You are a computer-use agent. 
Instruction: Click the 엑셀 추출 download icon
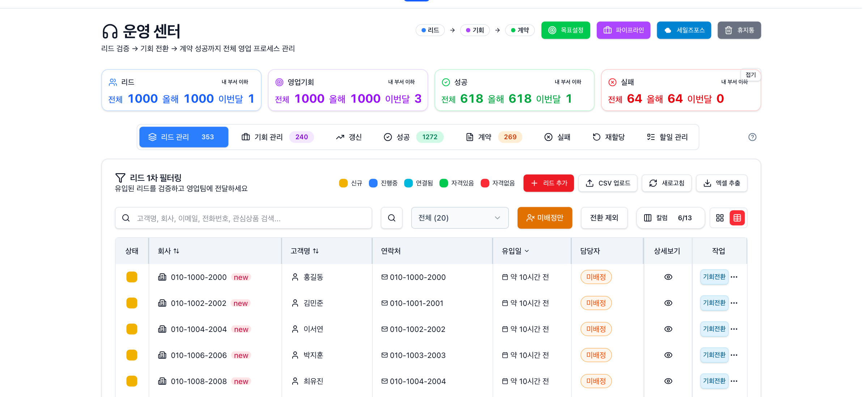pyautogui.click(x=707, y=183)
